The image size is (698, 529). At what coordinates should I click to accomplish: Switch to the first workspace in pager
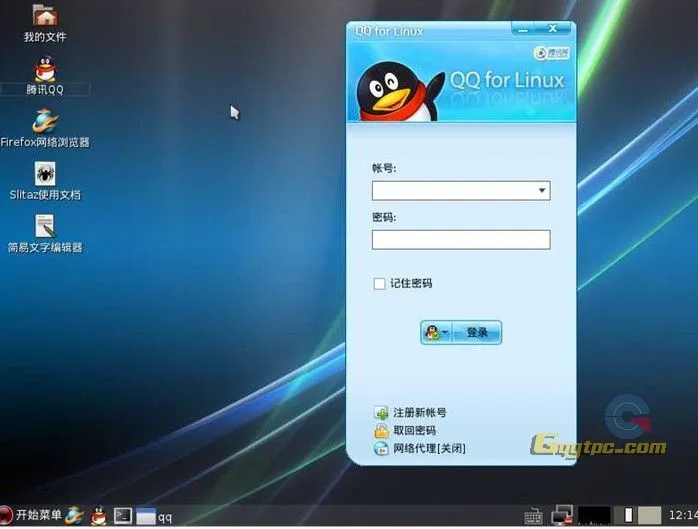pos(625,515)
